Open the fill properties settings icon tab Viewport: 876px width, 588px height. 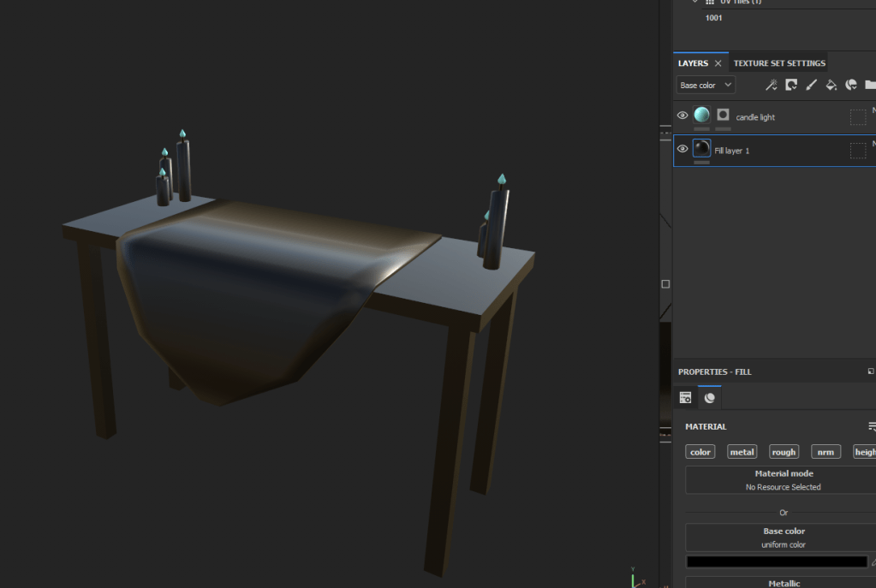point(686,398)
